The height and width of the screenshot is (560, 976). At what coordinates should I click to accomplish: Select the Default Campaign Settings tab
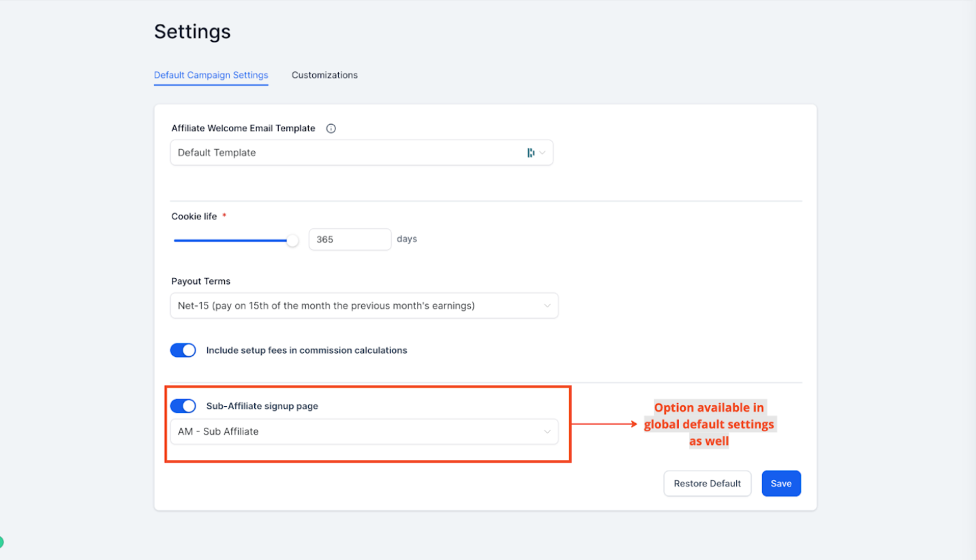[x=211, y=75]
